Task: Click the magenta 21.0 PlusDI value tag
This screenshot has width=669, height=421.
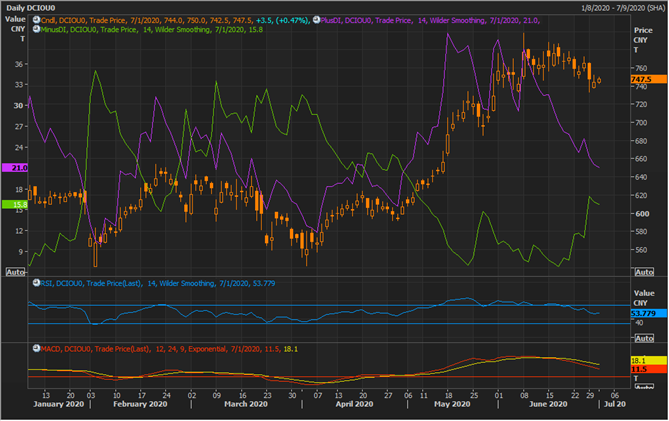Action: tap(15, 168)
